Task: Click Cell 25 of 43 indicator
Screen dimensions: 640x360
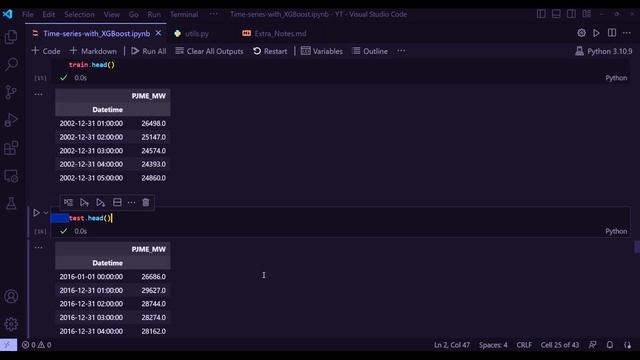Action: click(560, 345)
